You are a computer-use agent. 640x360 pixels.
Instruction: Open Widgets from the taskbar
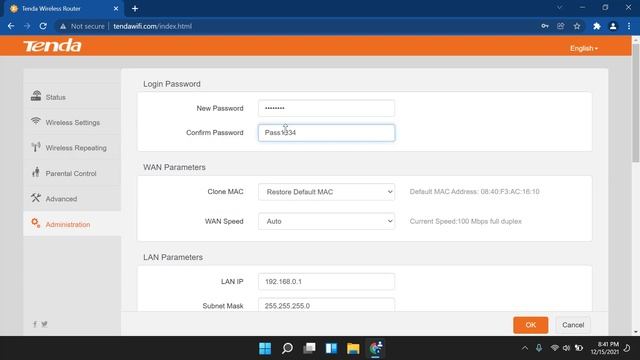coord(331,348)
